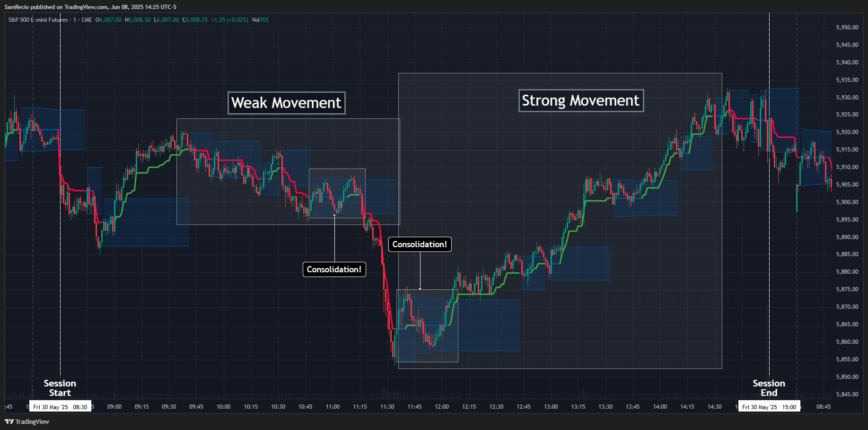Click the 5,920.00 price axis label
This screenshot has width=868, height=430.
click(x=847, y=132)
